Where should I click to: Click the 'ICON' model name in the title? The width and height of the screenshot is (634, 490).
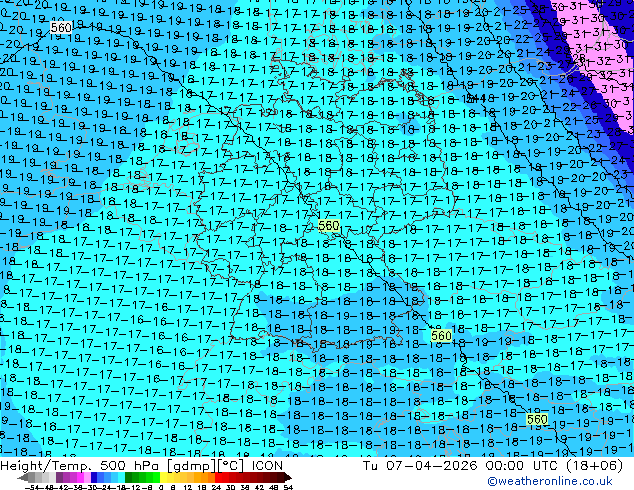267,466
